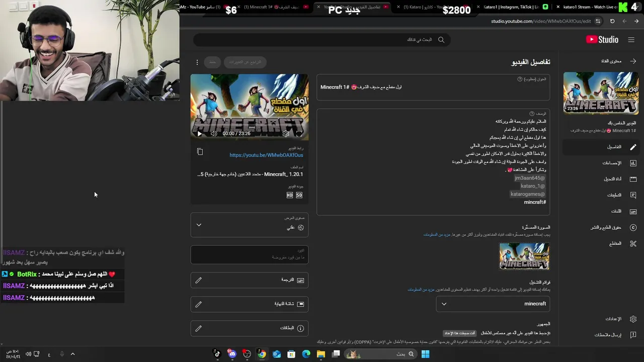This screenshot has height=362, width=644.
Task: Switch to the Minecraft #1 browser tab
Action: click(276, 7)
